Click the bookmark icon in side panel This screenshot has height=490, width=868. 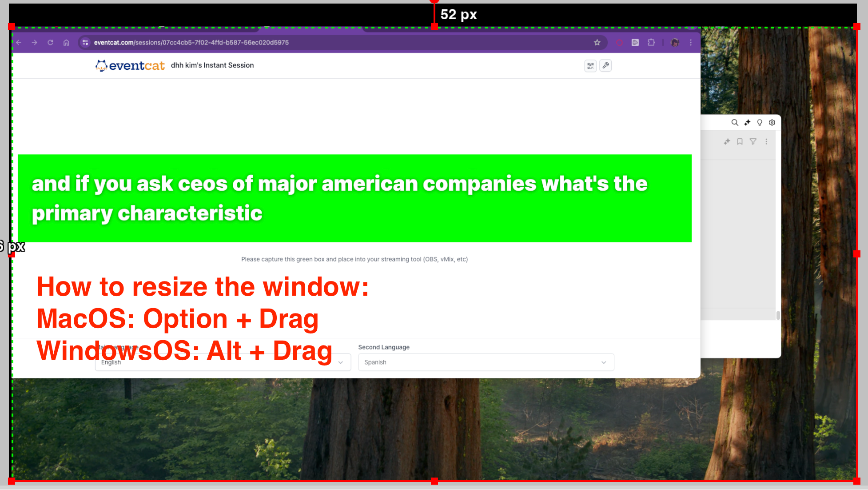point(740,141)
